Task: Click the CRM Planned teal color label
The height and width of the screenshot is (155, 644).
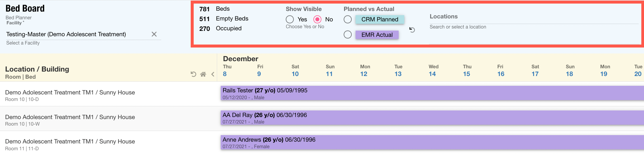Action: (380, 20)
